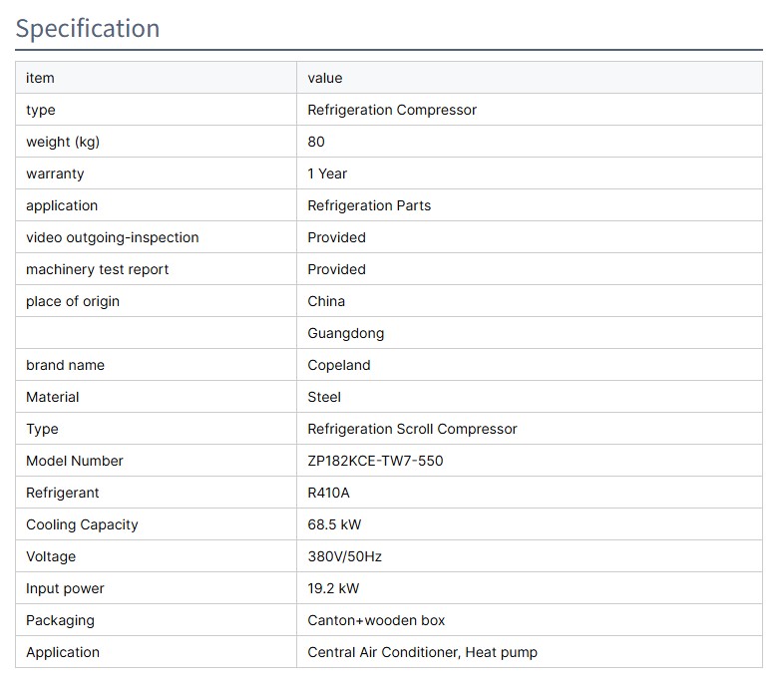Select the 68.5 kW cooling capacity
Screen dimensions: 784x681
tap(334, 524)
